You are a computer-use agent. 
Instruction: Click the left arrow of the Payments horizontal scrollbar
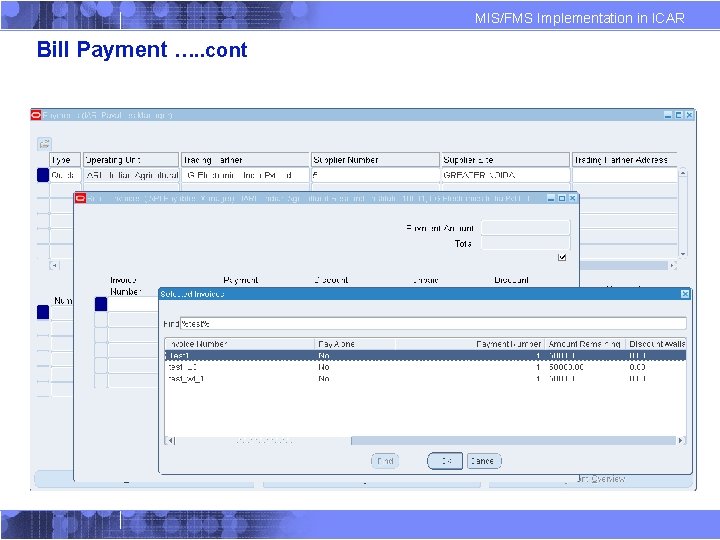(54, 265)
